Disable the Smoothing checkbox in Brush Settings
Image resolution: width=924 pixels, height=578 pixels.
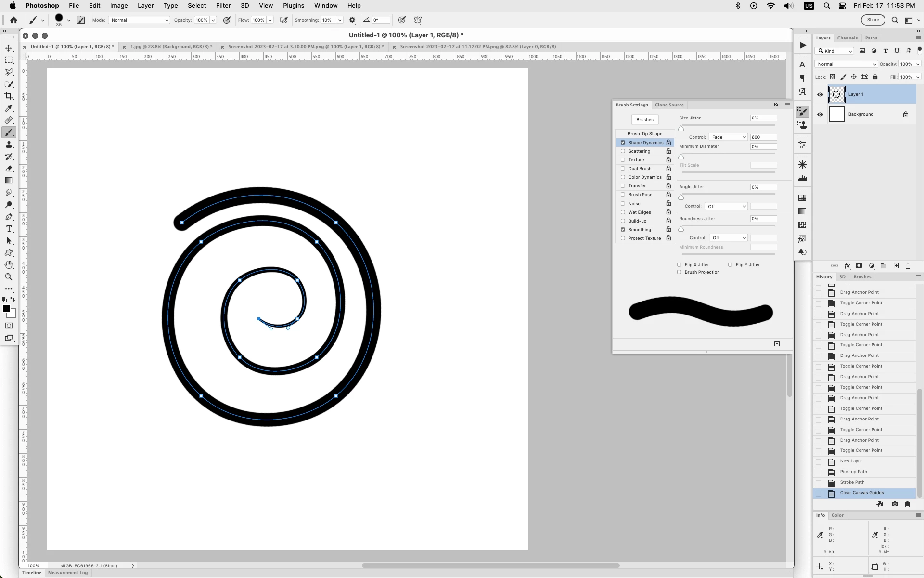pos(623,230)
